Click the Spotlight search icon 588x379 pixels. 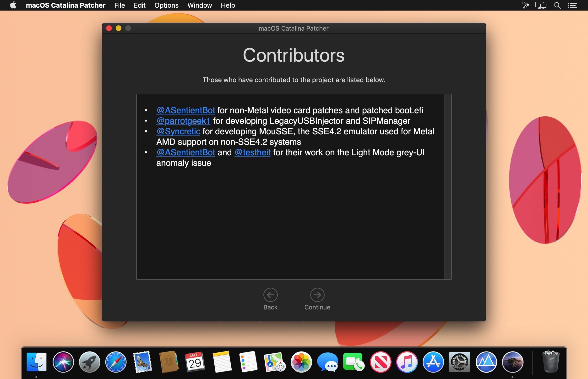557,5
